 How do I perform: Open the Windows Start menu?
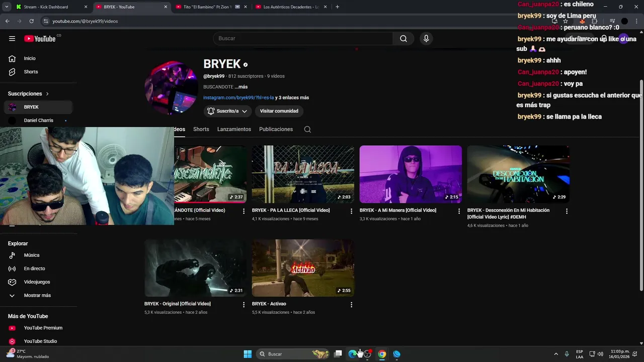coord(248,354)
